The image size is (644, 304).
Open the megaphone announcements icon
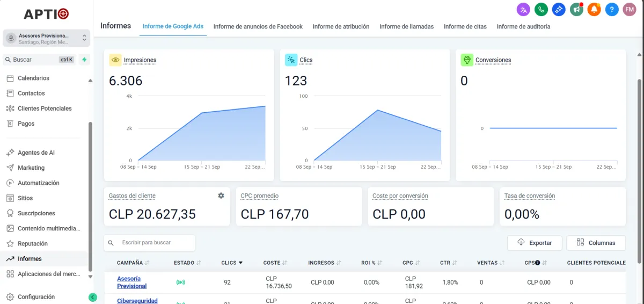coord(576,9)
